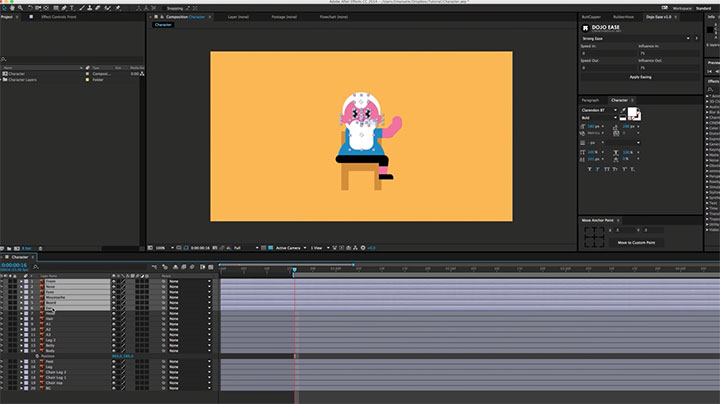This screenshot has height=404, width=720.
Task: Open the Flowchart (none) tab
Action: [x=334, y=17]
